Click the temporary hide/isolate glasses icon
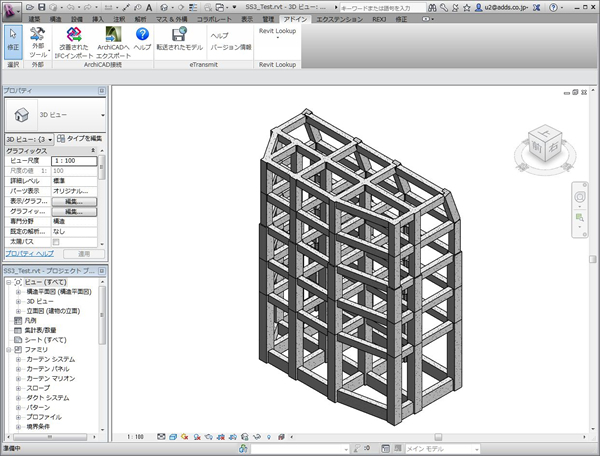Image resolution: width=600 pixels, height=456 pixels. (x=257, y=436)
